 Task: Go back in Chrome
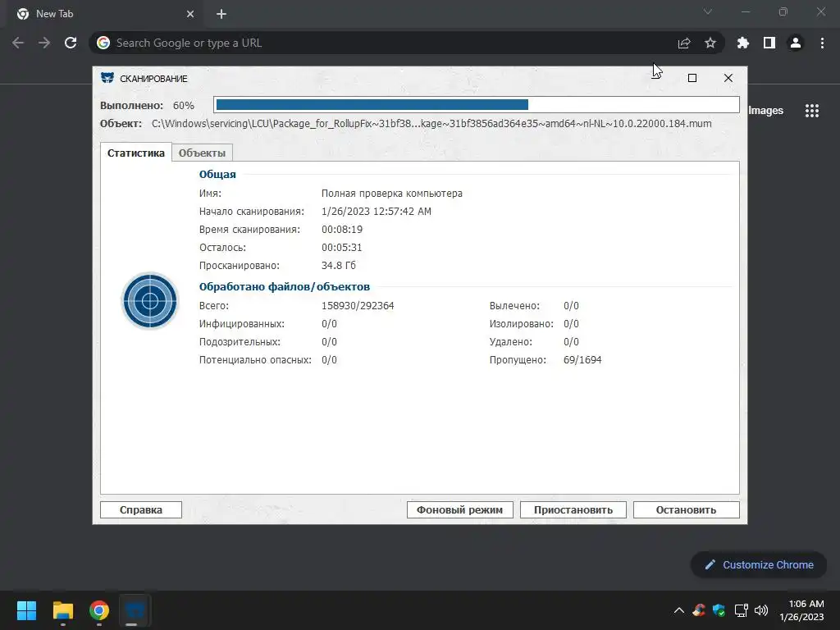pos(18,43)
